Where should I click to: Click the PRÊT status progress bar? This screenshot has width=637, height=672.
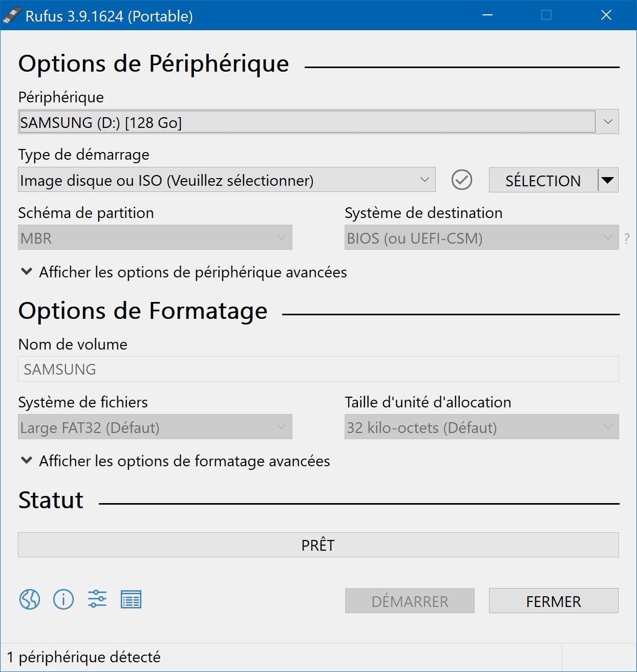(x=319, y=545)
